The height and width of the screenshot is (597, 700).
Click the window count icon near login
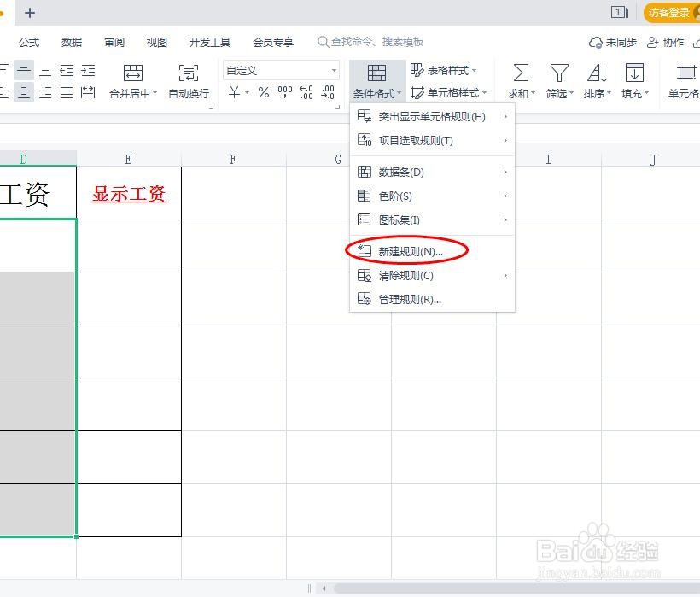point(619,12)
